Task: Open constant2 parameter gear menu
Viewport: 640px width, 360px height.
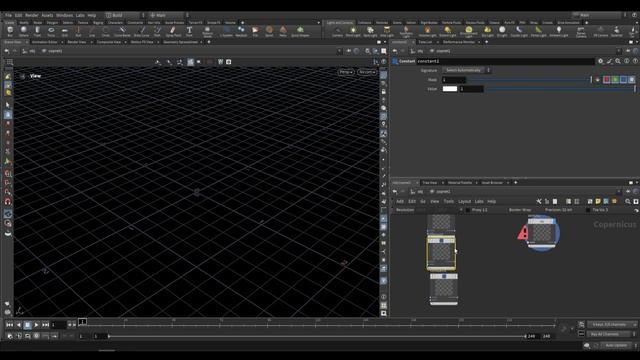Action: click(x=600, y=61)
